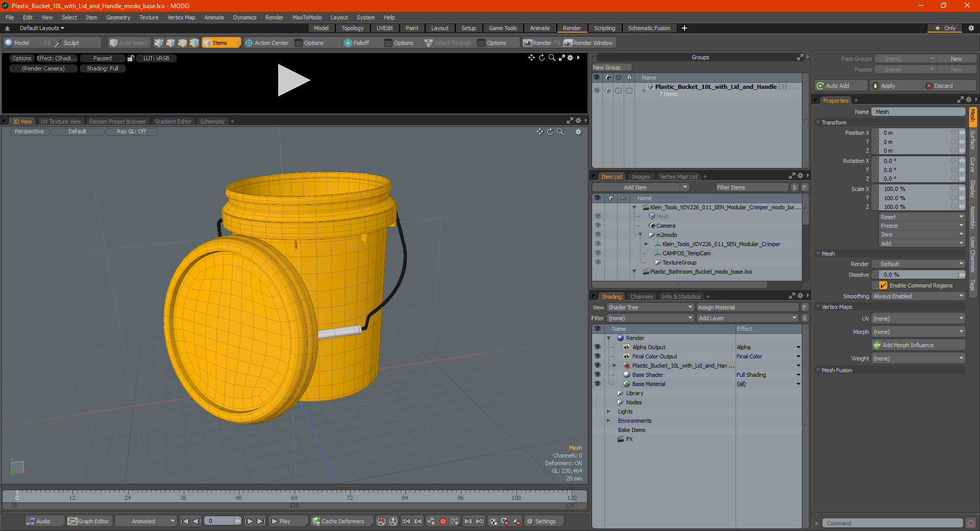Open the Add Item dropdown
This screenshot has width=980, height=531.
641,187
